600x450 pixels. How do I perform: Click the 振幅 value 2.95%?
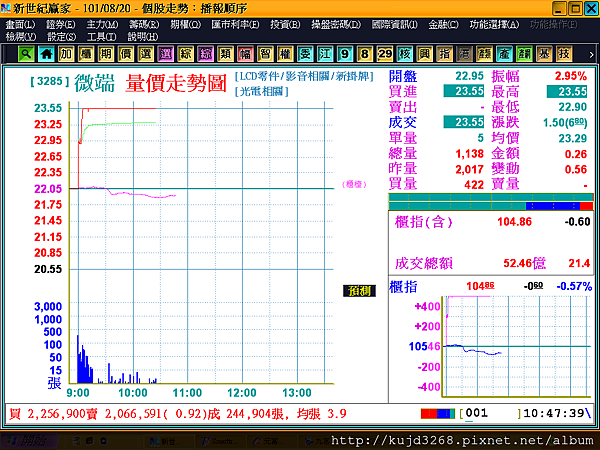pos(571,76)
